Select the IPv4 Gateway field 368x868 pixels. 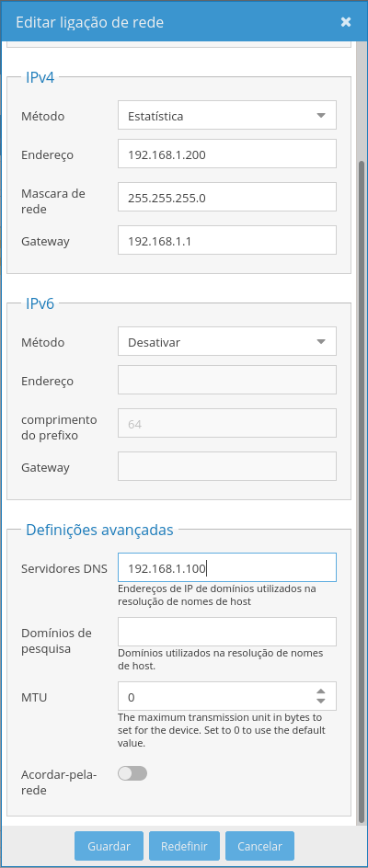coord(226,240)
